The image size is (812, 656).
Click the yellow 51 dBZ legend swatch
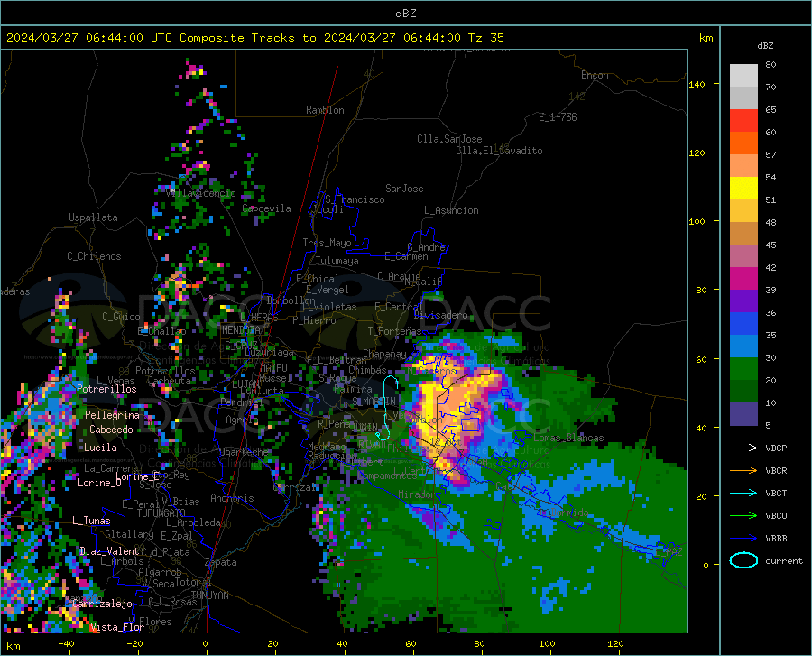click(x=743, y=189)
